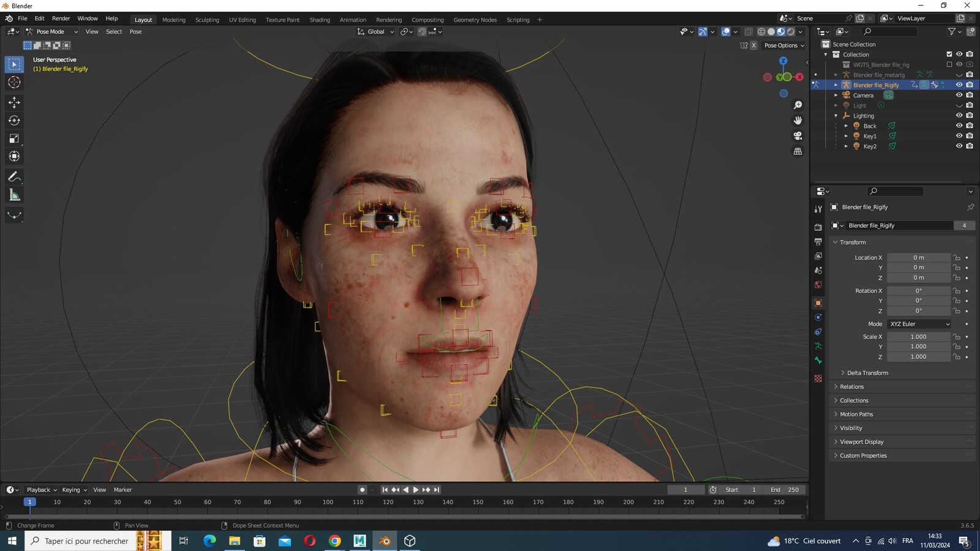Collapse the Transform panel
This screenshot has height=551, width=980.
tap(852, 242)
